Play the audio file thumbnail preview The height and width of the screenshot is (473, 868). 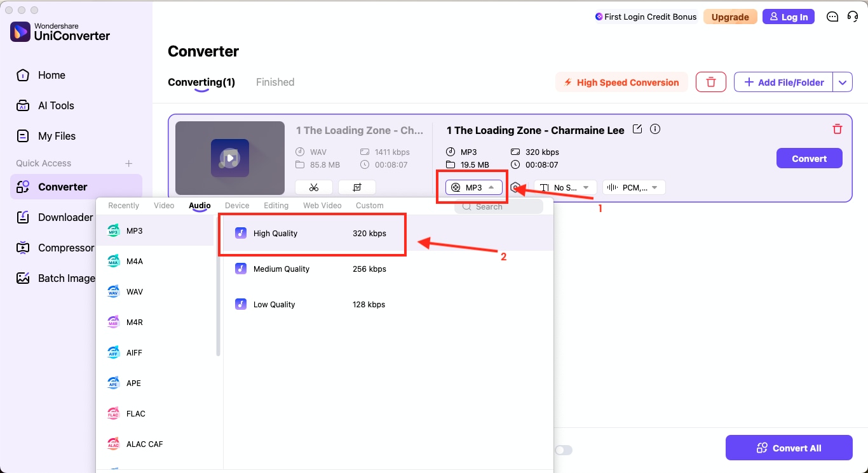230,158
